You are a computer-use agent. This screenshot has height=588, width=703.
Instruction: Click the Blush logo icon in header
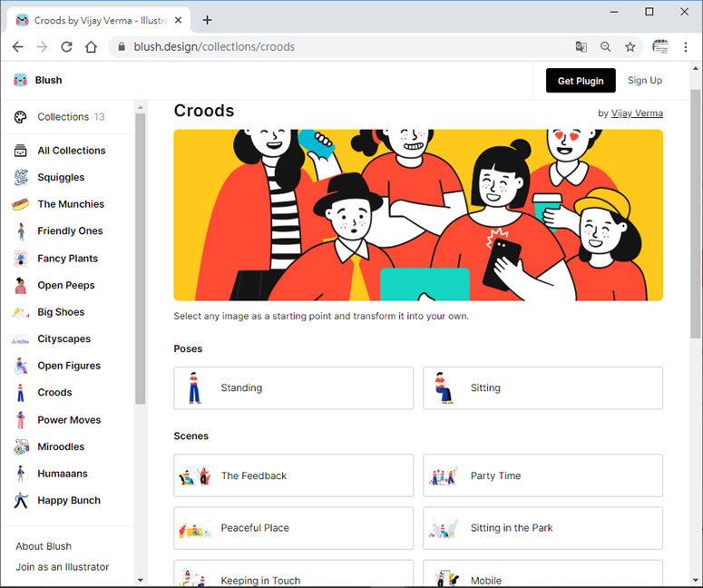tap(20, 80)
